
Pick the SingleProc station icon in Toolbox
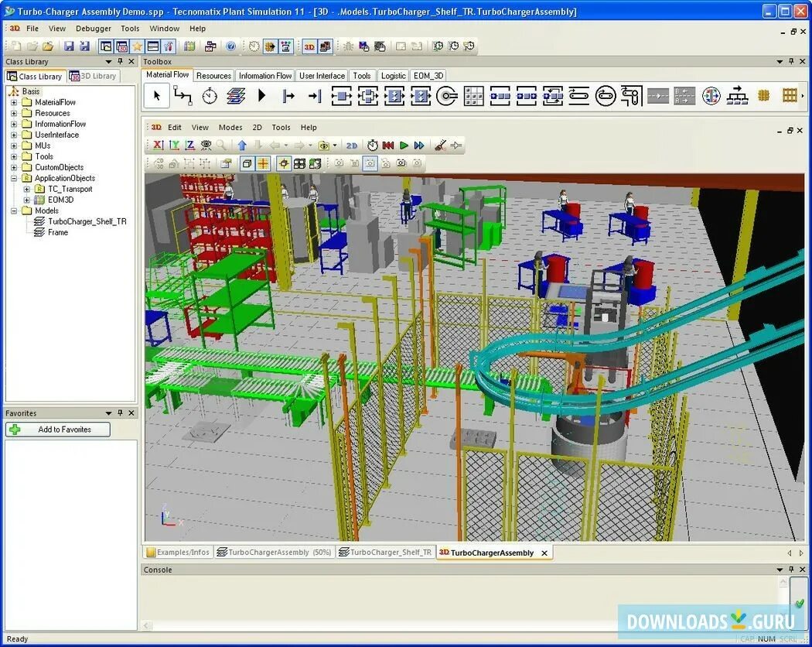click(x=341, y=96)
